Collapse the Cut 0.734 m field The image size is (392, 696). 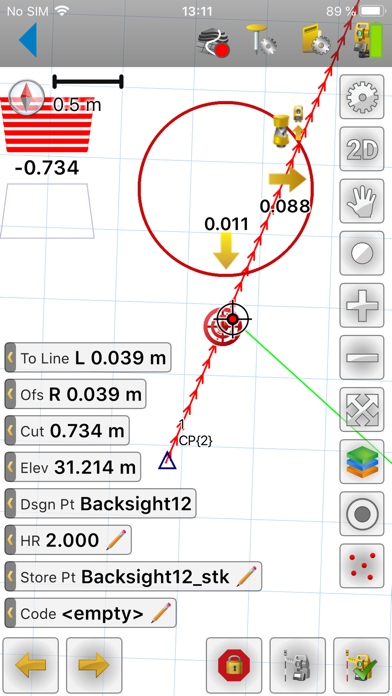(x=10, y=431)
